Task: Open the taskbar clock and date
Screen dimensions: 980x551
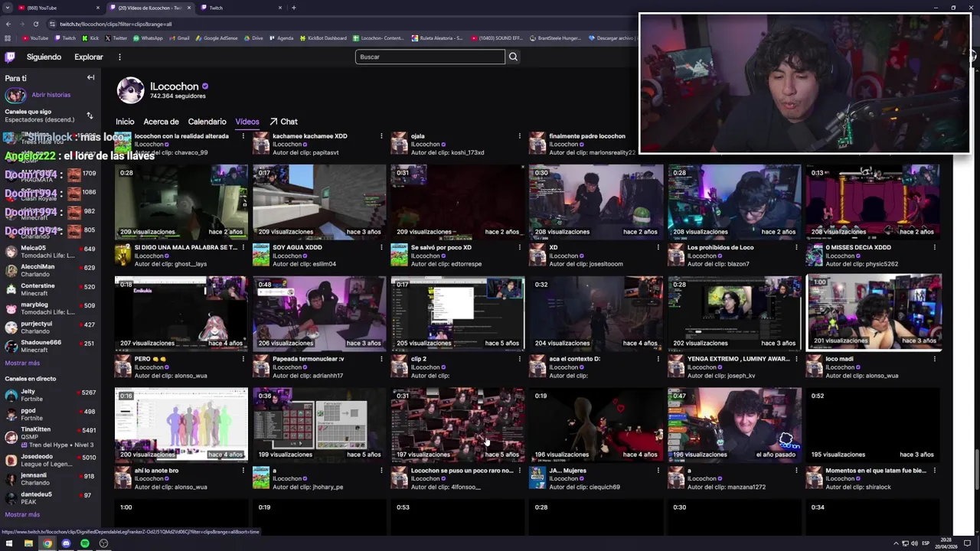Action: click(946, 543)
